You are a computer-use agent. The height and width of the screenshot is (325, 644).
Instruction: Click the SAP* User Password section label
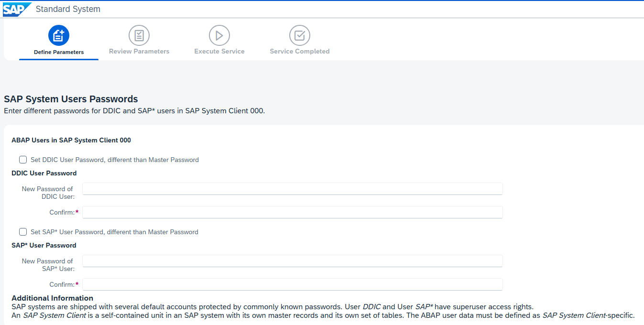(44, 245)
